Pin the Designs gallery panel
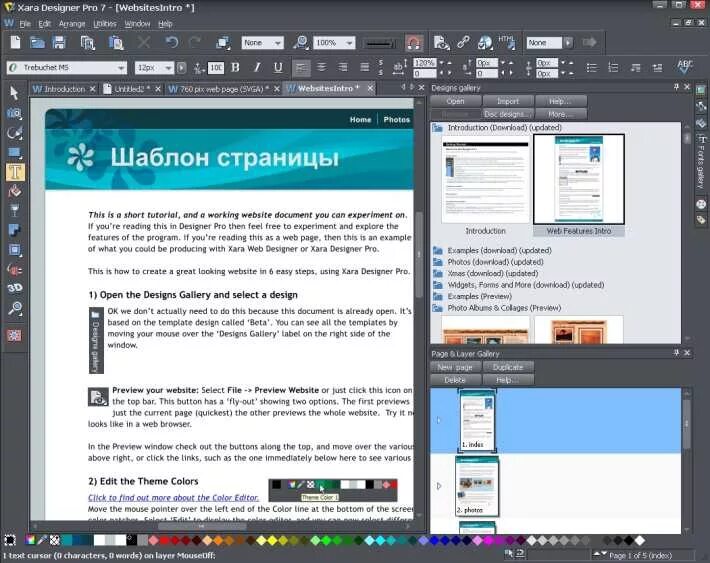Viewport: 710px width, 563px height. point(676,87)
